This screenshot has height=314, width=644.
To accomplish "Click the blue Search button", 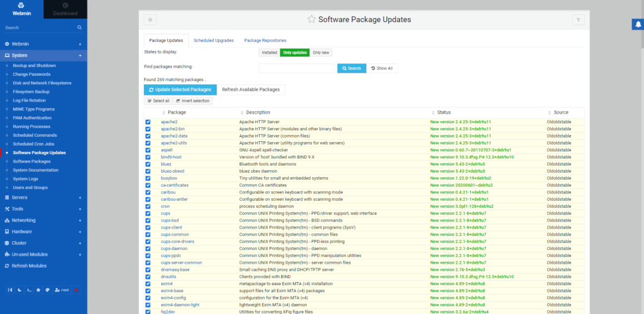I will [x=352, y=68].
